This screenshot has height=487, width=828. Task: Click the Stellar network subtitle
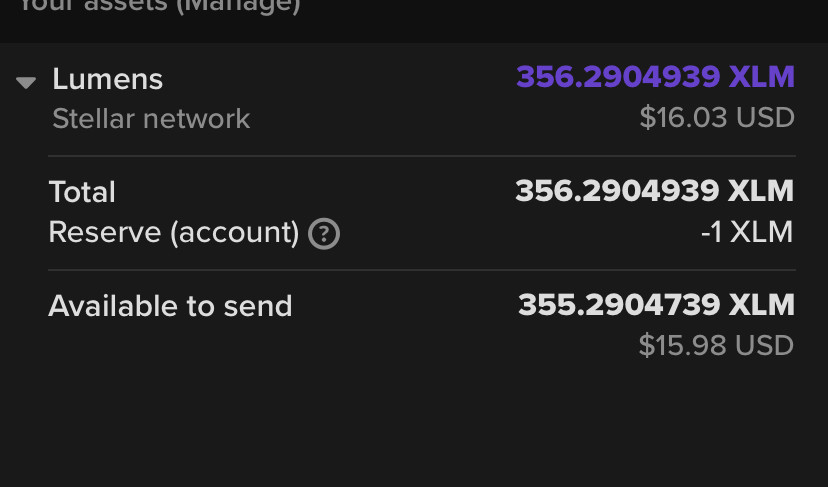tap(151, 119)
